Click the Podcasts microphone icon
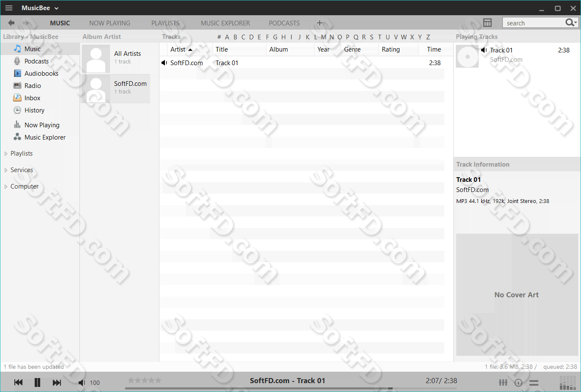Screen dimensions: 581x392 point(17,61)
